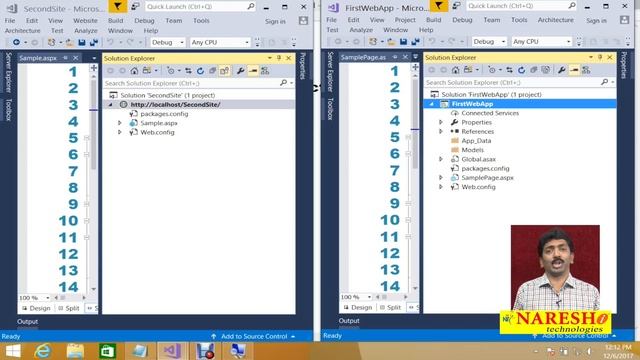Click View Class Diagram icon in FirstWebApp explorer
This screenshot has width=640, height=360.
(586, 70)
